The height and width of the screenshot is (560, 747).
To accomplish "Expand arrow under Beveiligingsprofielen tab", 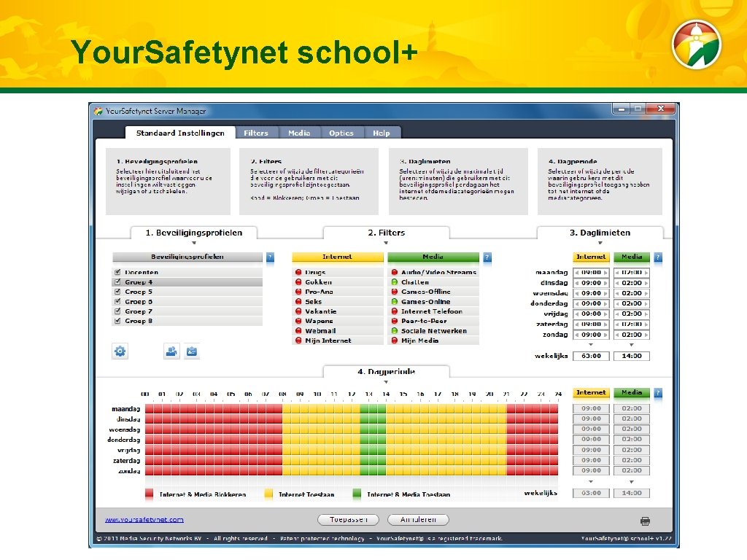I will click(x=194, y=243).
